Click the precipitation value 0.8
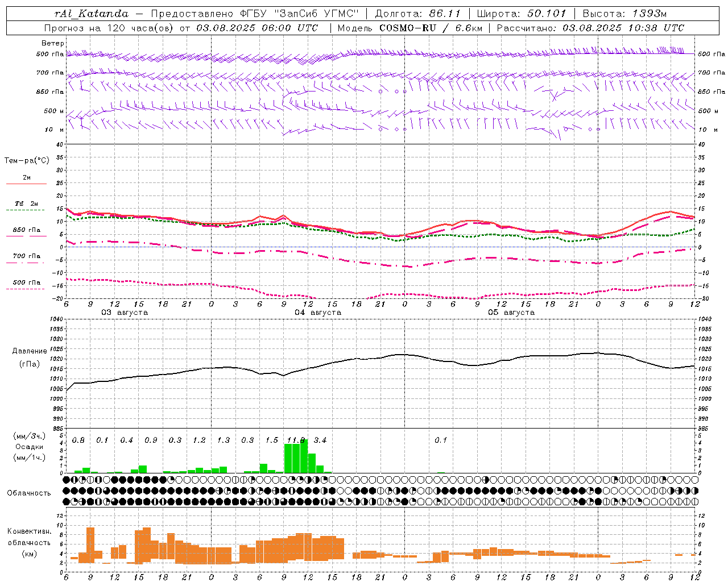 tap(78, 440)
